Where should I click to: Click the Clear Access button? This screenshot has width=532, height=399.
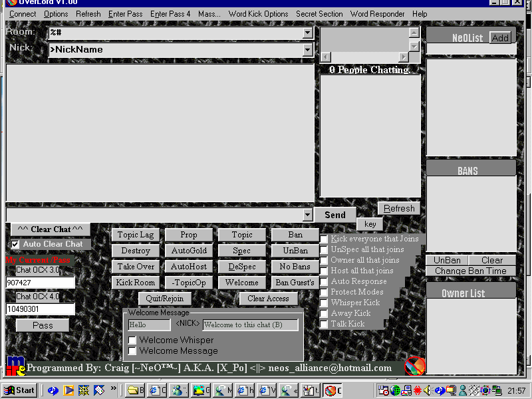[269, 299]
